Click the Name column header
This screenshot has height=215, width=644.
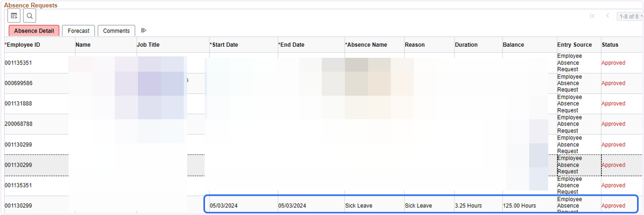point(83,45)
